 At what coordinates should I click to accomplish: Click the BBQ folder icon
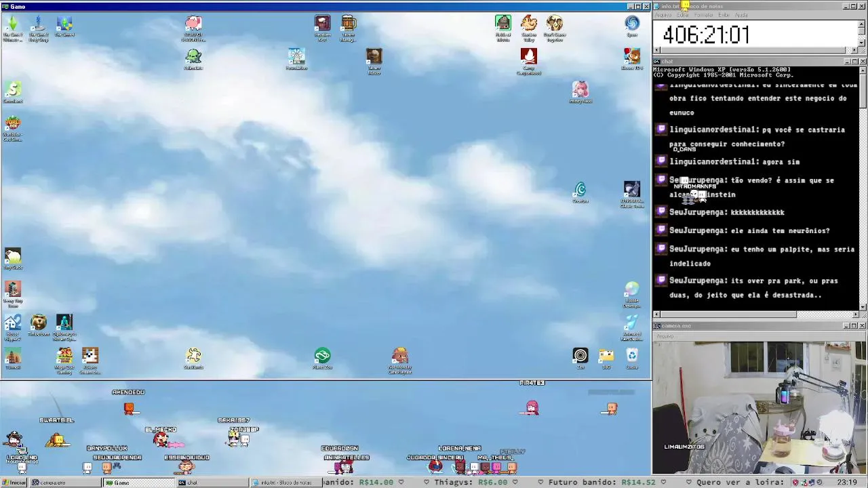(x=606, y=359)
